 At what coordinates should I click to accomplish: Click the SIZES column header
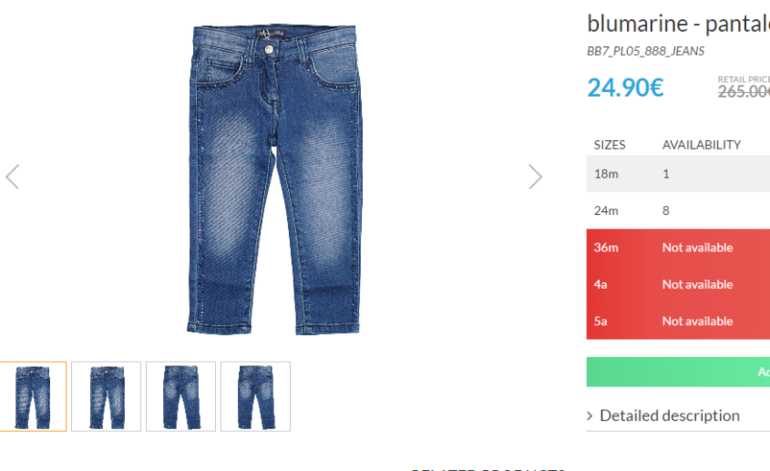tap(609, 145)
